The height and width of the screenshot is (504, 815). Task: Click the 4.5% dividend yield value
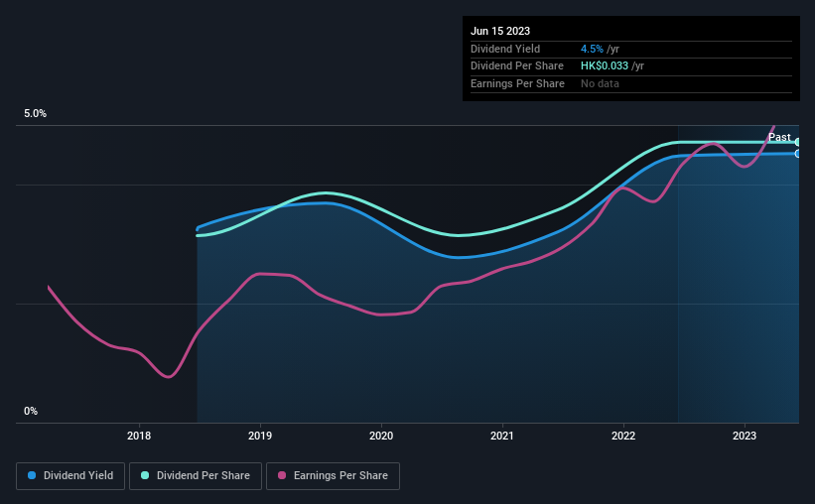click(592, 49)
